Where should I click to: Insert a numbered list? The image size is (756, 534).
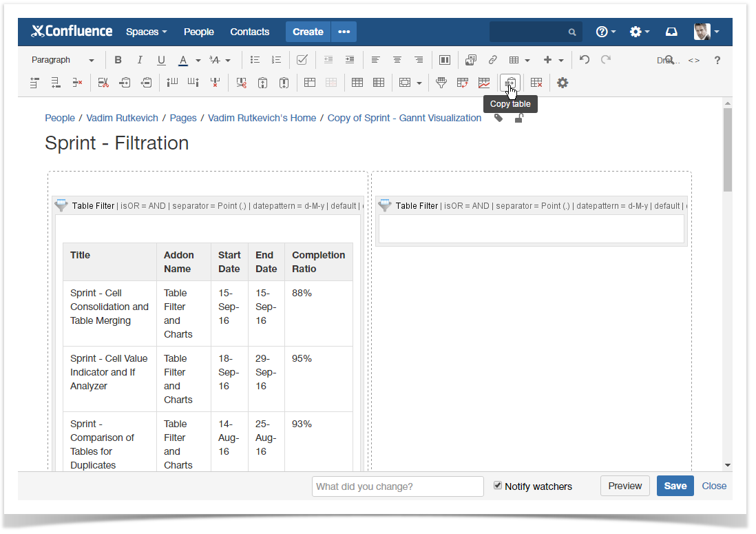(276, 60)
